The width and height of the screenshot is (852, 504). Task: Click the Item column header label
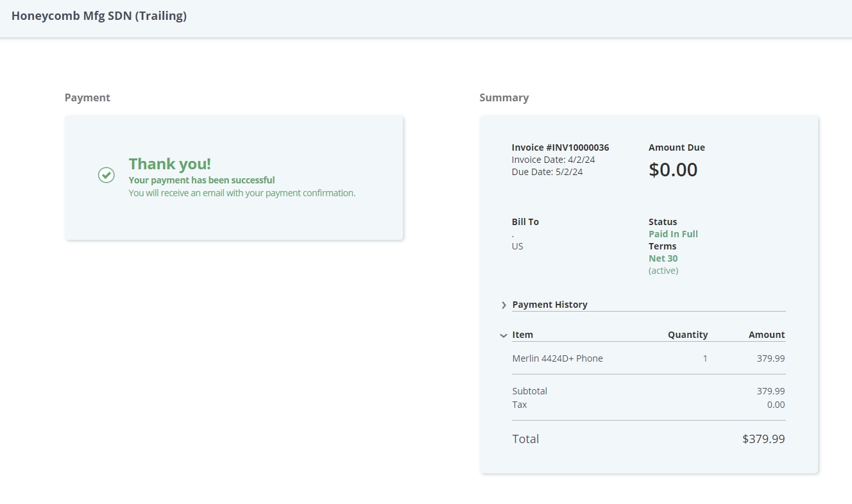522,335
